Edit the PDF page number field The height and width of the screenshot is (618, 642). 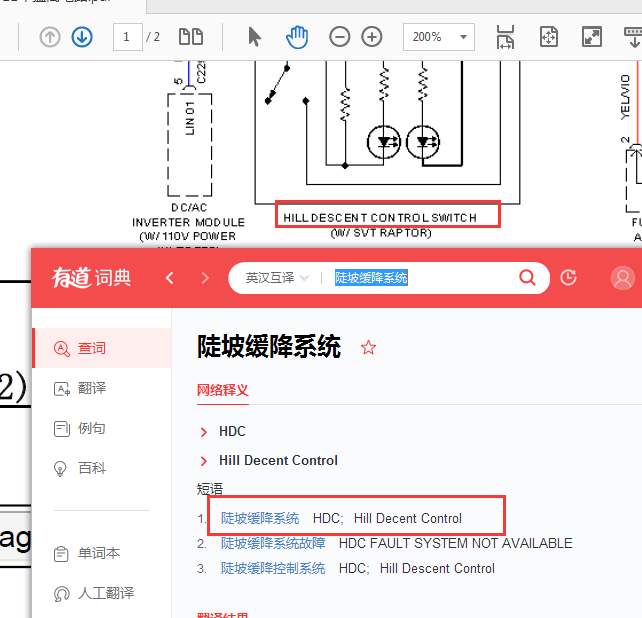tap(127, 37)
